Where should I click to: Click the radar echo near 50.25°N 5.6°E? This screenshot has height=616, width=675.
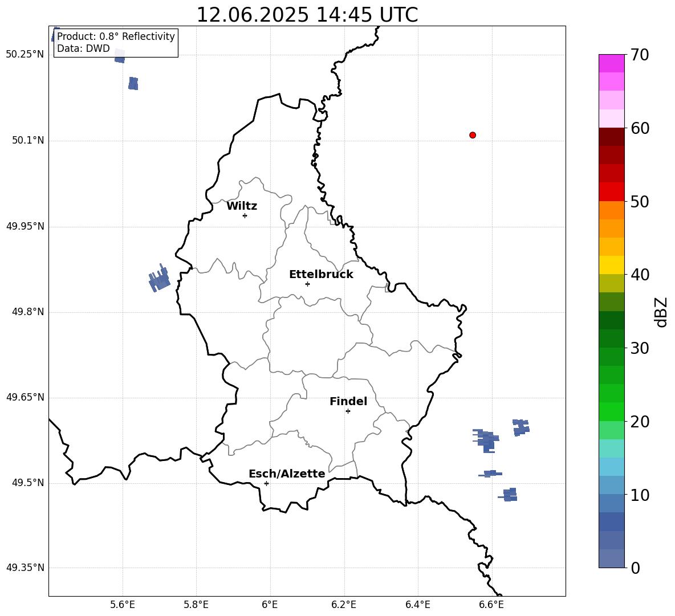point(120,56)
